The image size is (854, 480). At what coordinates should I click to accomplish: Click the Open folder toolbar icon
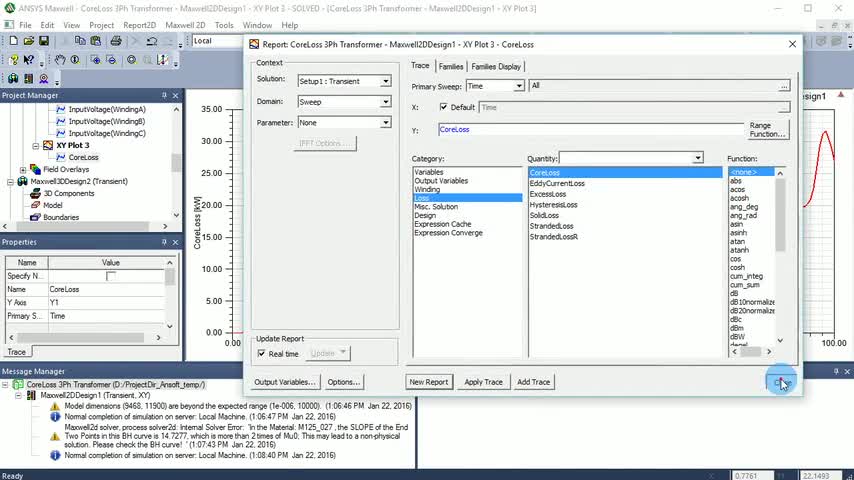[28, 41]
